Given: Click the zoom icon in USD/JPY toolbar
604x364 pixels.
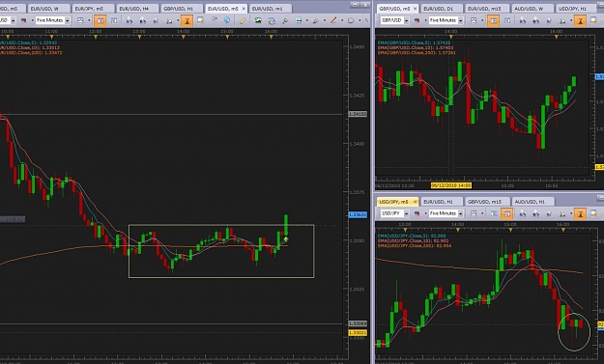Looking at the screenshot, I should pyautogui.click(x=562, y=213).
